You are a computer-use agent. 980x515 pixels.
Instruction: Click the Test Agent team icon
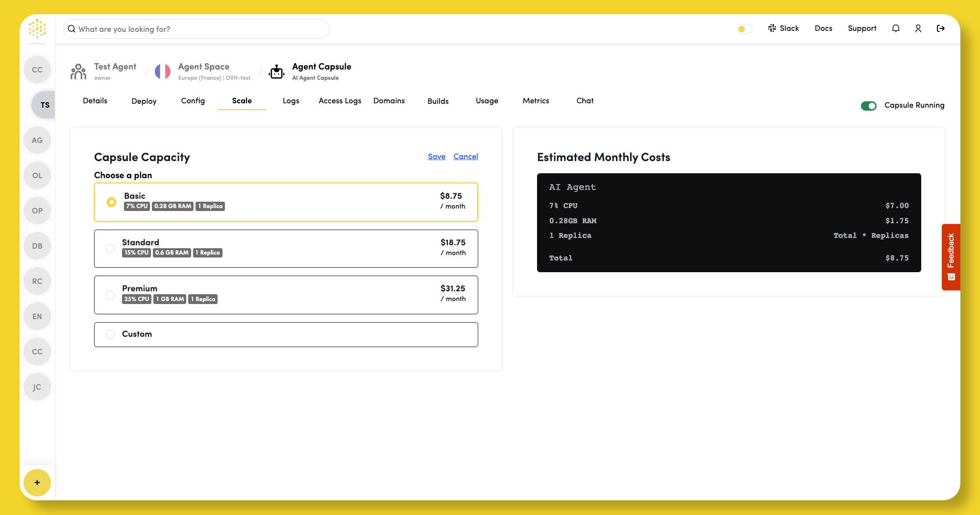click(78, 72)
